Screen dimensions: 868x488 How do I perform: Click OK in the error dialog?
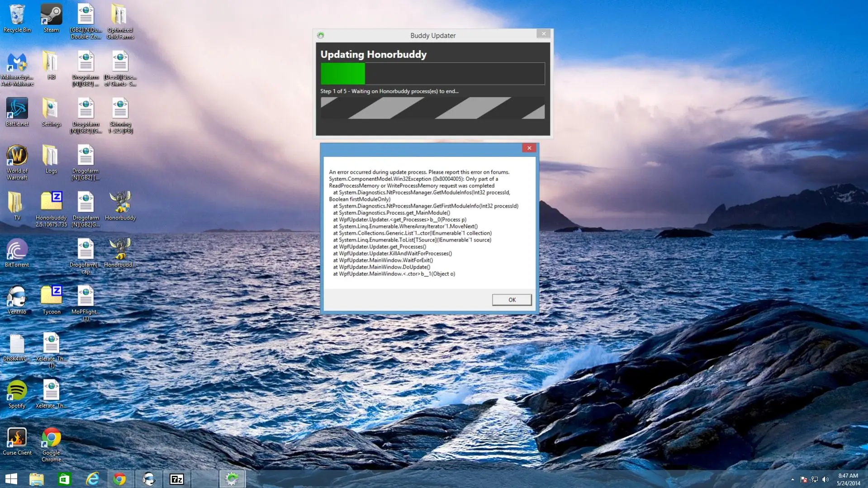pos(512,300)
